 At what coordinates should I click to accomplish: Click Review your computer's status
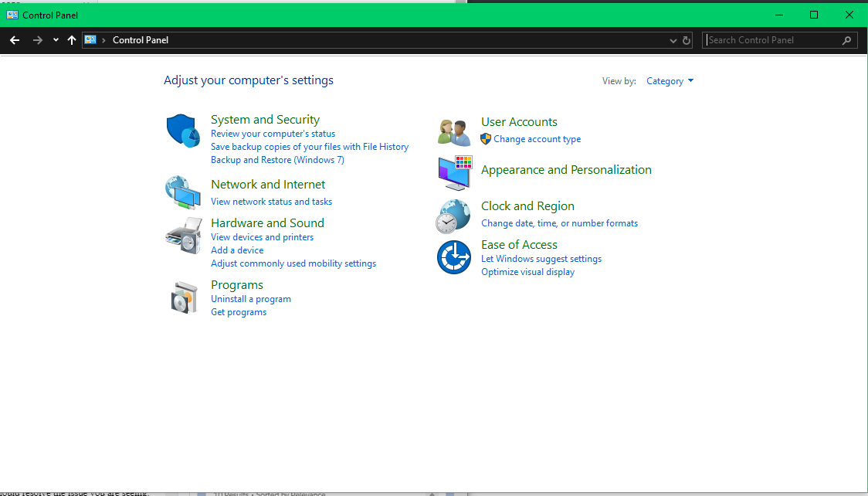click(x=273, y=134)
